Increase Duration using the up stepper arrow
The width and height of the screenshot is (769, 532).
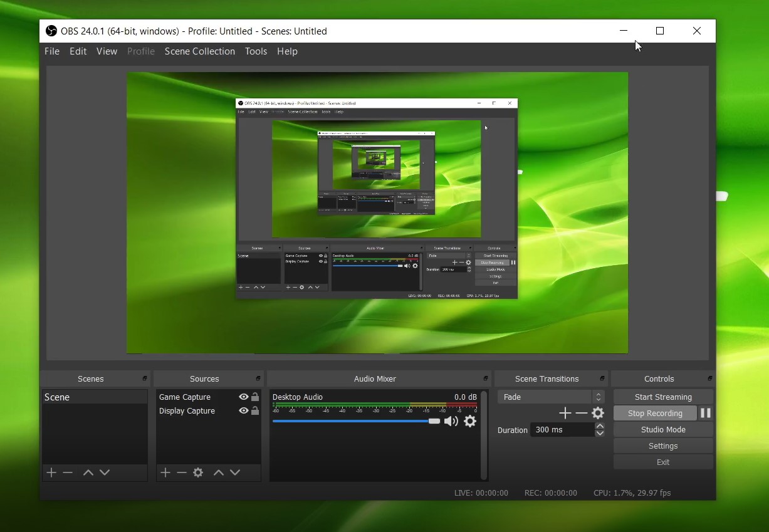click(600, 425)
